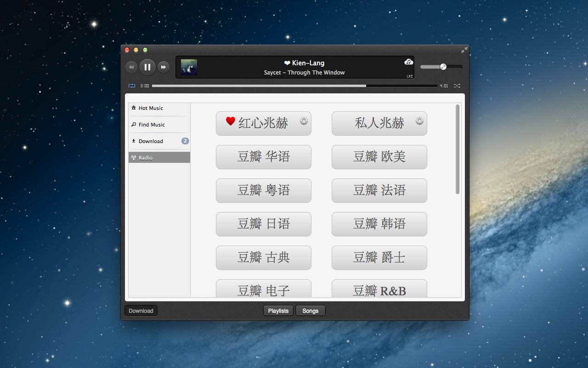Open settings gear for 私人兆赫
Image resolution: width=588 pixels, height=368 pixels.
[419, 121]
